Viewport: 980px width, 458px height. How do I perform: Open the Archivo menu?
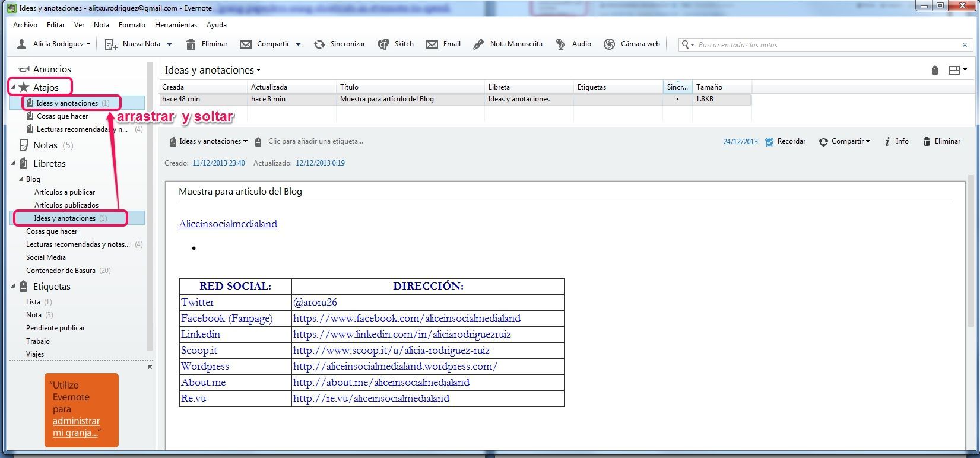tap(25, 25)
